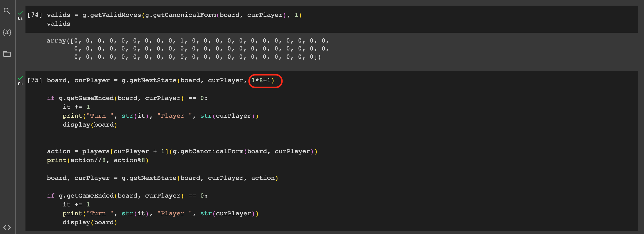The width and height of the screenshot is (644, 234).
Task: Click the array output of cell 74
Action: click(187, 49)
